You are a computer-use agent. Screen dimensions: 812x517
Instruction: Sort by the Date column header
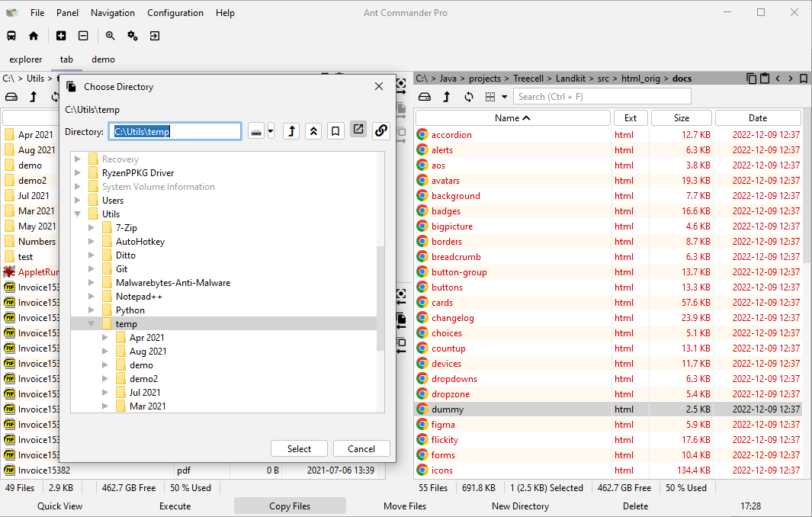coord(758,118)
